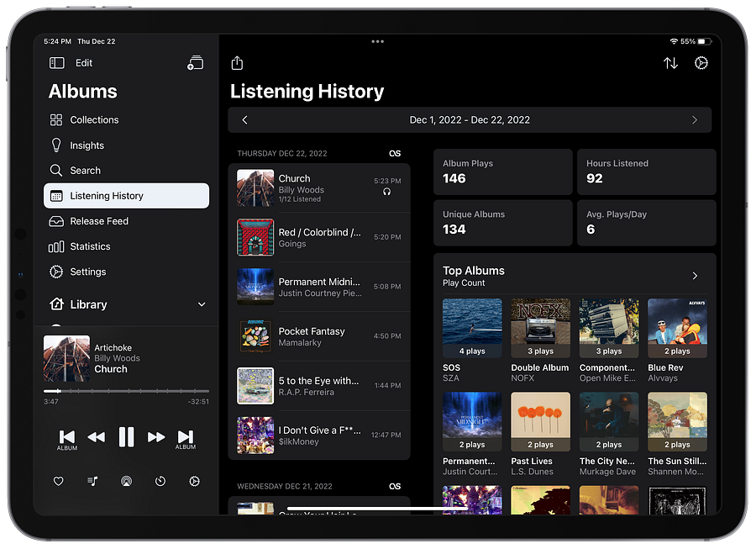This screenshot has width=756, height=549.
Task: Open The City Ne... by Murkage Dave
Action: tap(609, 434)
